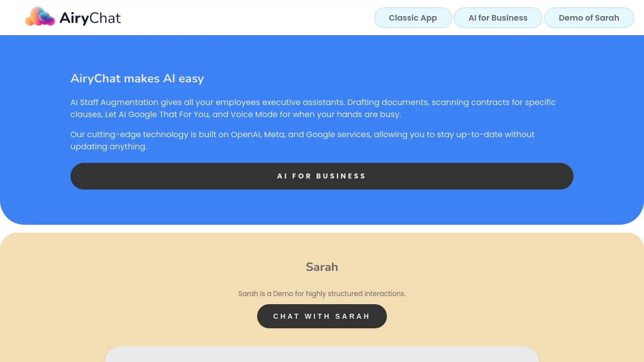
Task: Click 'Sarah is a Demo' description text
Action: pos(322,294)
